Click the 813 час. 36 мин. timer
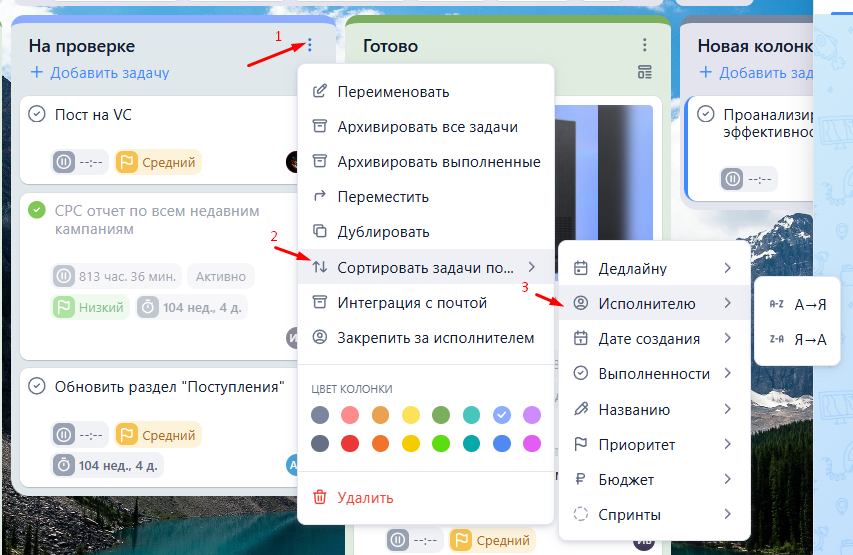This screenshot has width=853, height=555. click(117, 276)
